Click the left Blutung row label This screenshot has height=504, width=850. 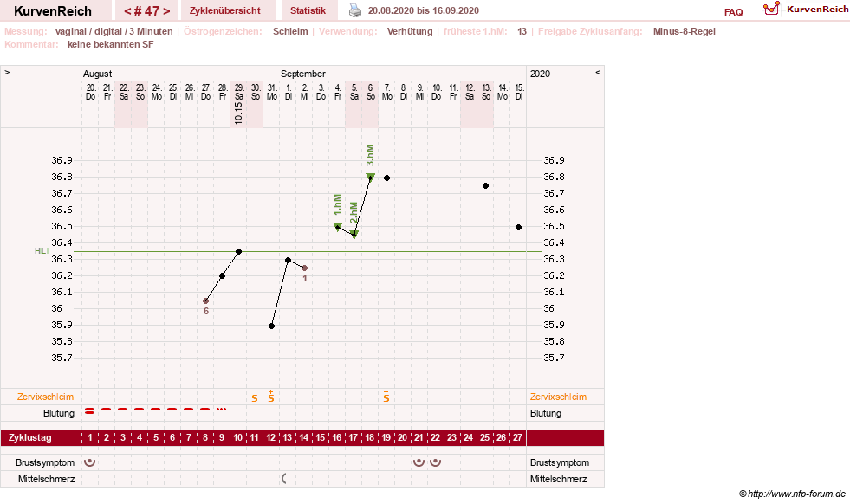(59, 413)
